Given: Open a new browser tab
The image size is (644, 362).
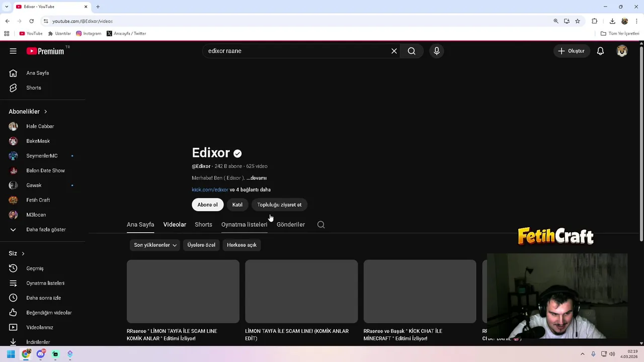Looking at the screenshot, I should point(98,7).
